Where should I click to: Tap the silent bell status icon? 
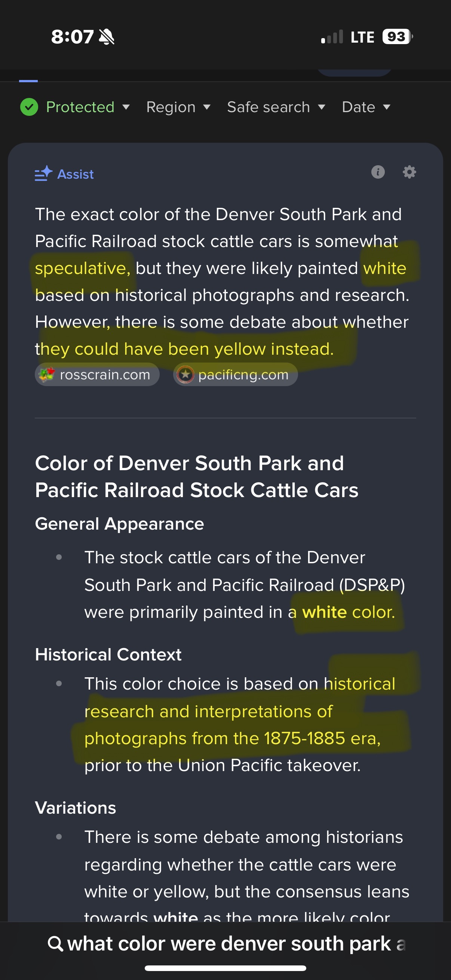pyautogui.click(x=107, y=37)
